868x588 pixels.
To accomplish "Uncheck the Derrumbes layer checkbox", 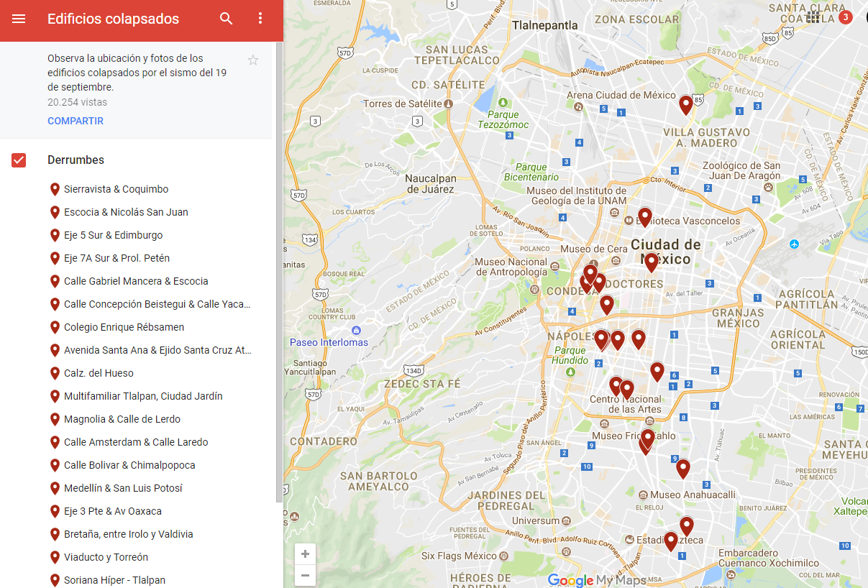I will pyautogui.click(x=19, y=160).
